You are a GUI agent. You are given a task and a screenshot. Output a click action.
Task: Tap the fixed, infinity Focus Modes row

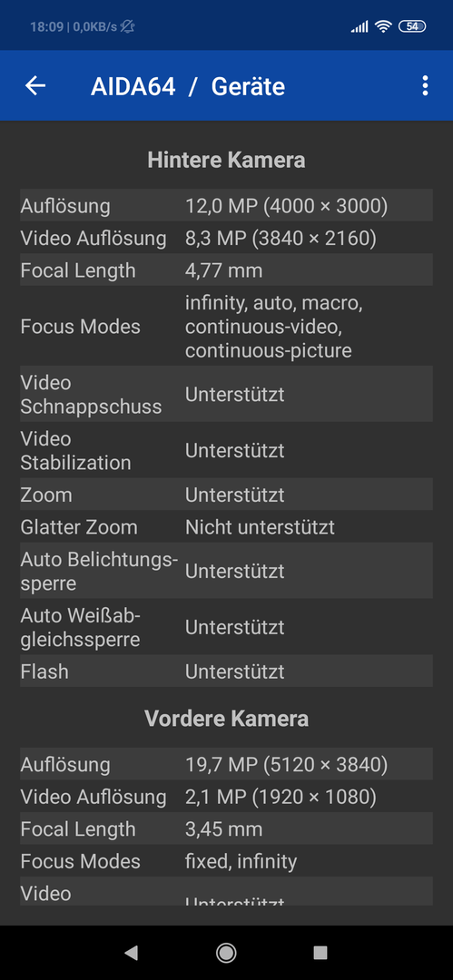pyautogui.click(x=227, y=861)
